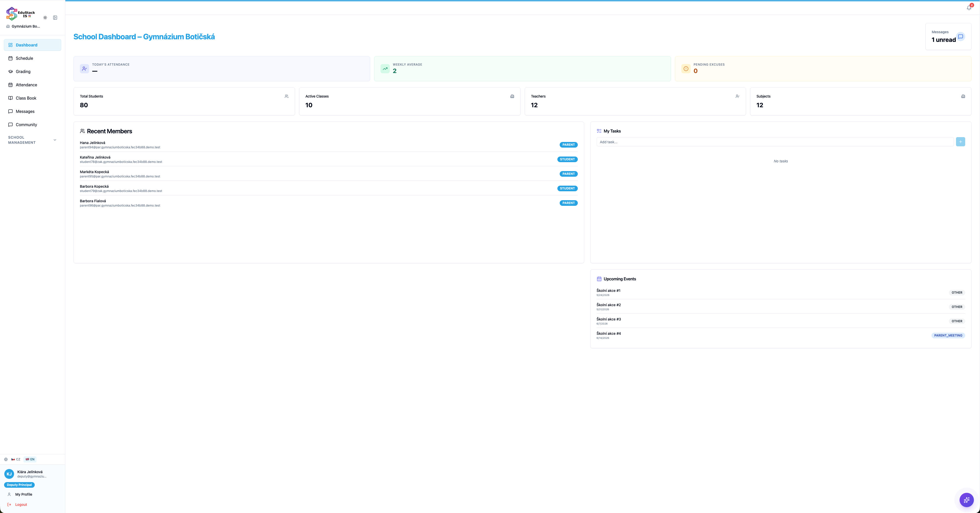This screenshot has height=513, width=980.
Task: Click the Subjects card icon
Action: tap(963, 96)
